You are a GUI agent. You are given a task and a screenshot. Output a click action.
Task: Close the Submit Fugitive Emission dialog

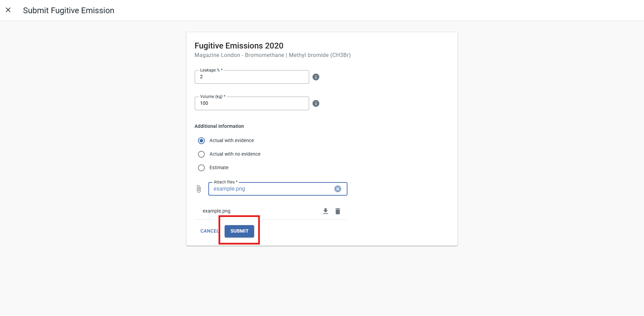click(x=8, y=10)
